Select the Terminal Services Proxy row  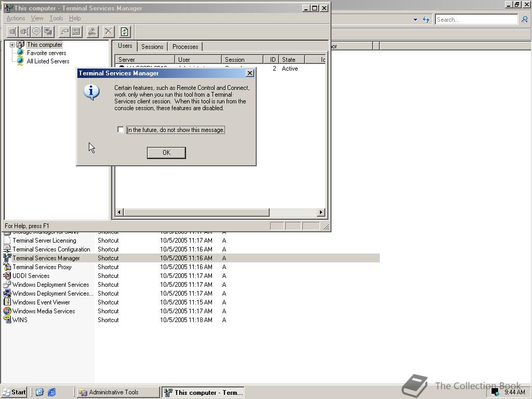click(x=191, y=267)
